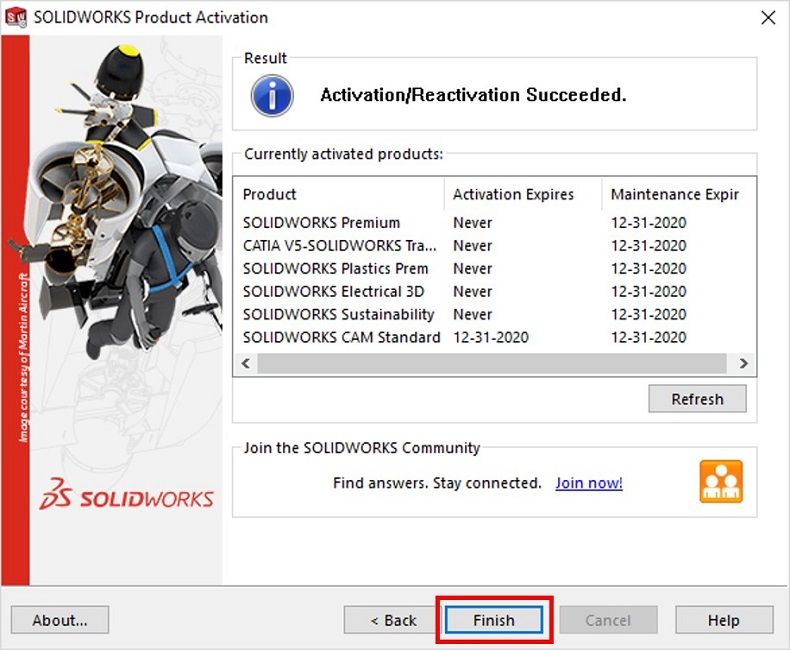Close the Product Activation window

click(767, 17)
